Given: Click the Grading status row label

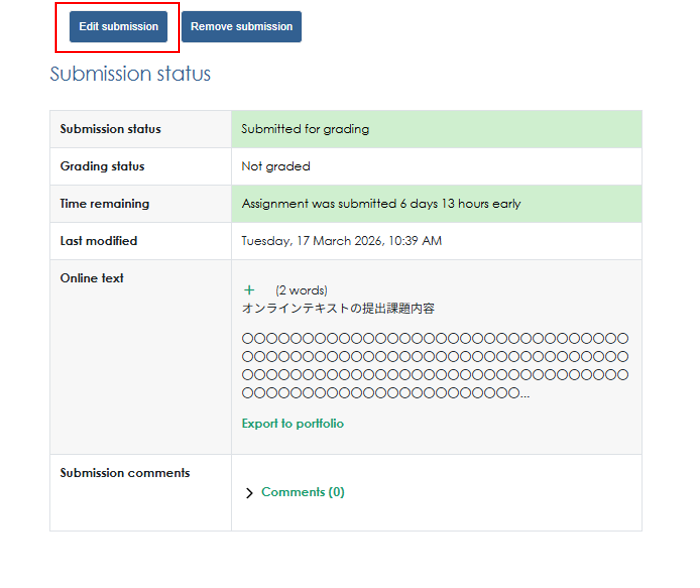Looking at the screenshot, I should tap(102, 166).
